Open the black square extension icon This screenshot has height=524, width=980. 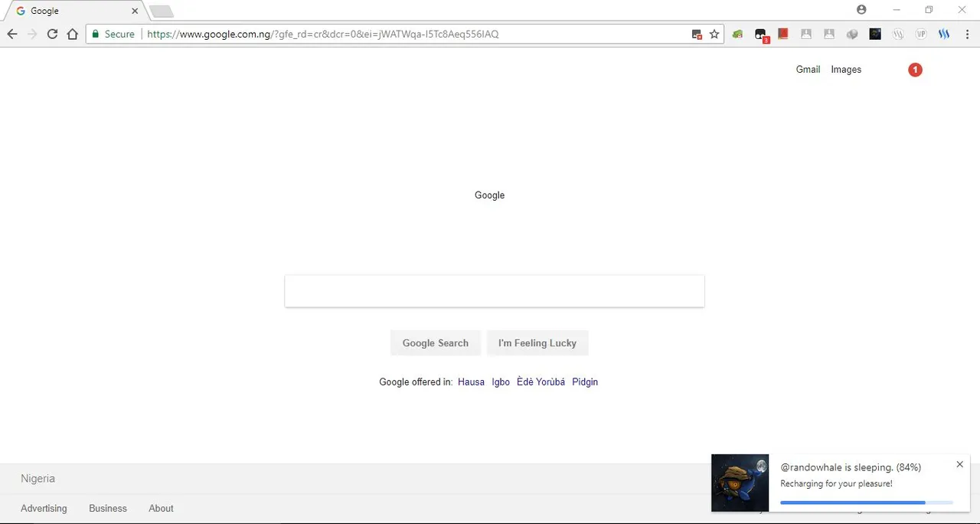coord(875,34)
